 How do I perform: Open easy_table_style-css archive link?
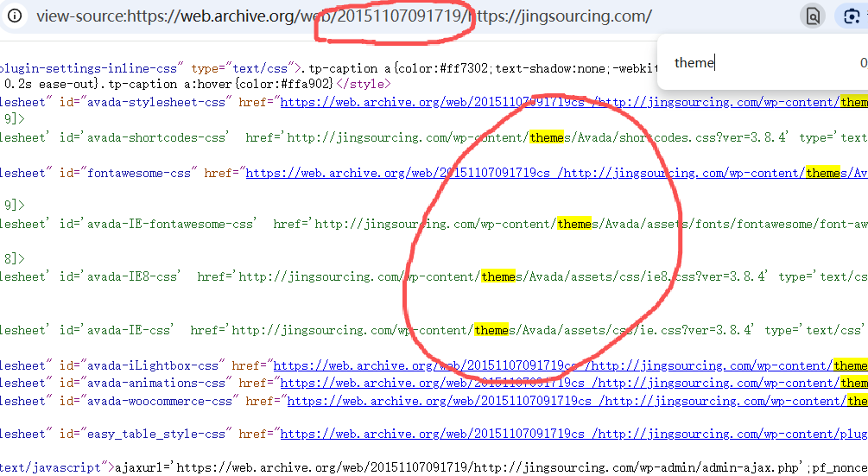pyautogui.click(x=574, y=435)
